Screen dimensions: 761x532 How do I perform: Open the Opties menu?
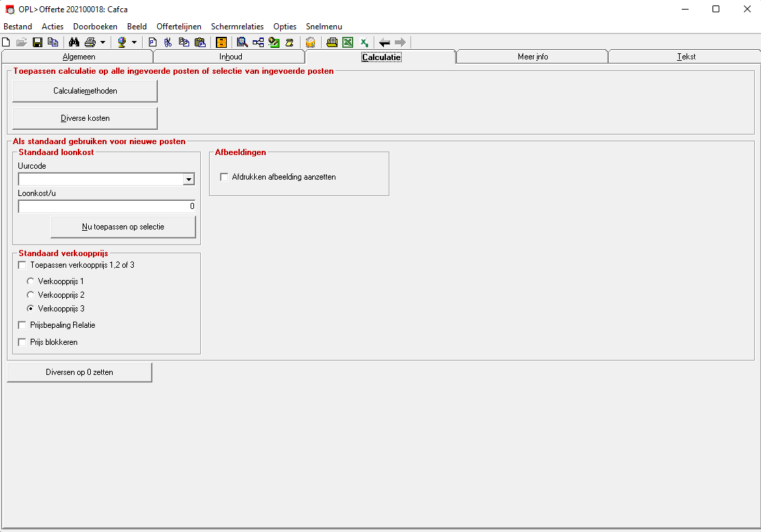click(285, 27)
